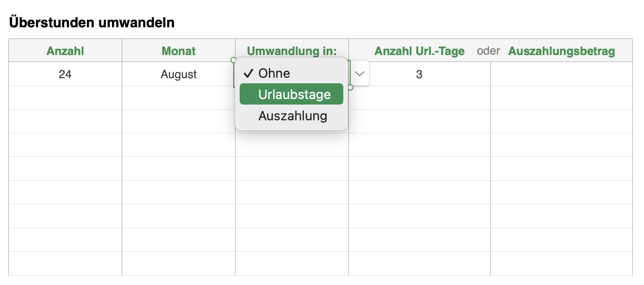Select the Monat column header
This screenshot has width=644, height=285.
179,51
